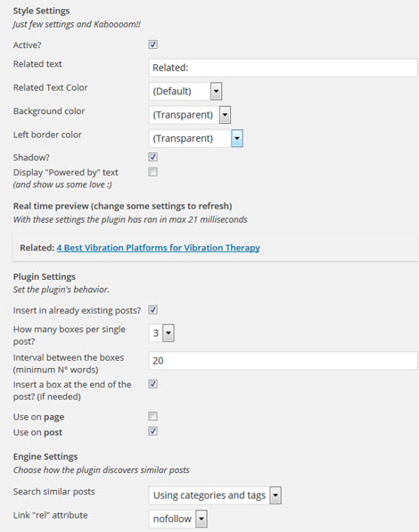419x532 pixels.
Task: Enable Use on page checkbox
Action: [152, 416]
